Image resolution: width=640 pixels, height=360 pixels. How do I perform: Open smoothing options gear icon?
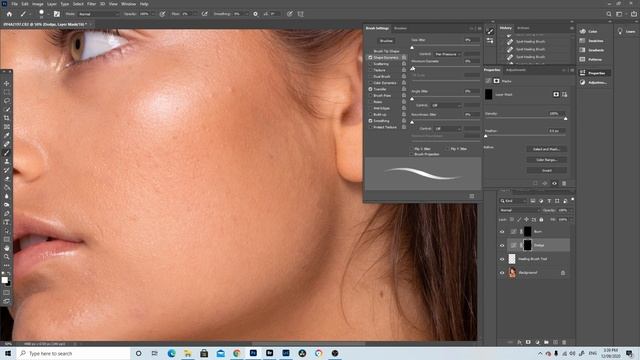(x=256, y=14)
